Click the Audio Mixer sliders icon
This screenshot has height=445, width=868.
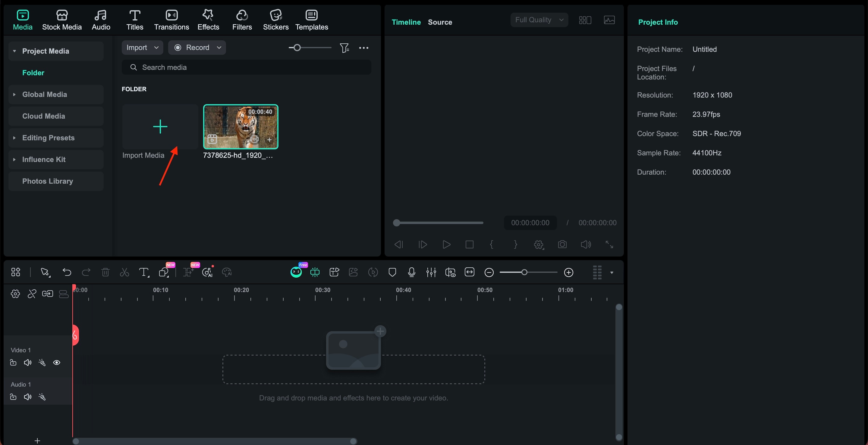(x=431, y=272)
